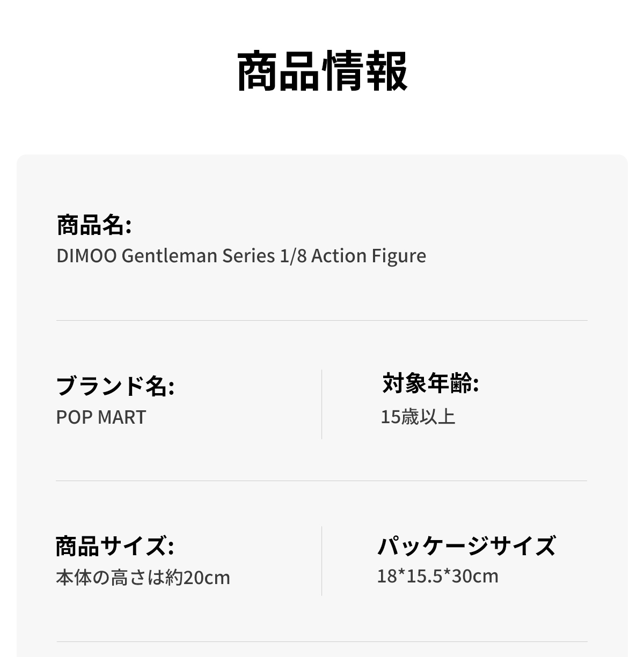Click the 1/8 scale text
Screen dimensions: 644x657
point(293,256)
